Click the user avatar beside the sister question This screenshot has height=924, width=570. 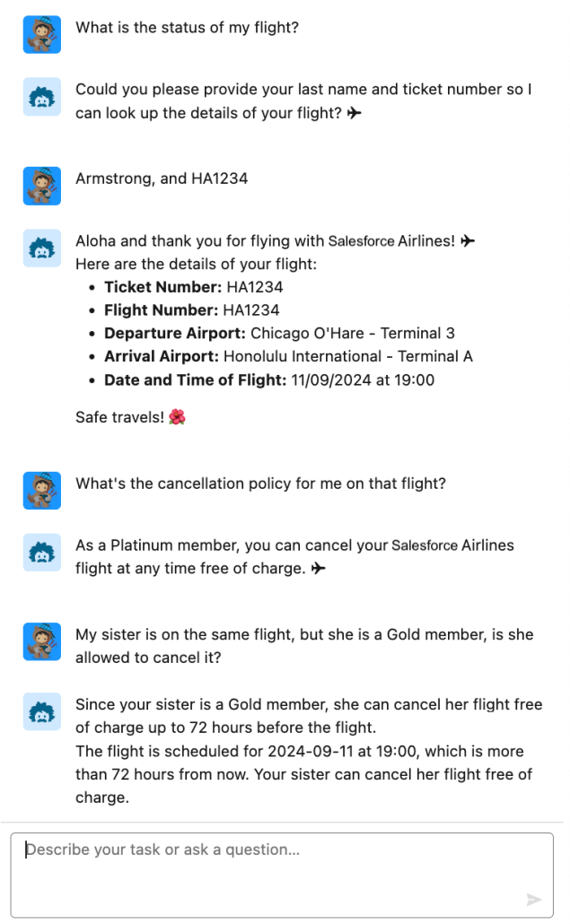point(41,641)
